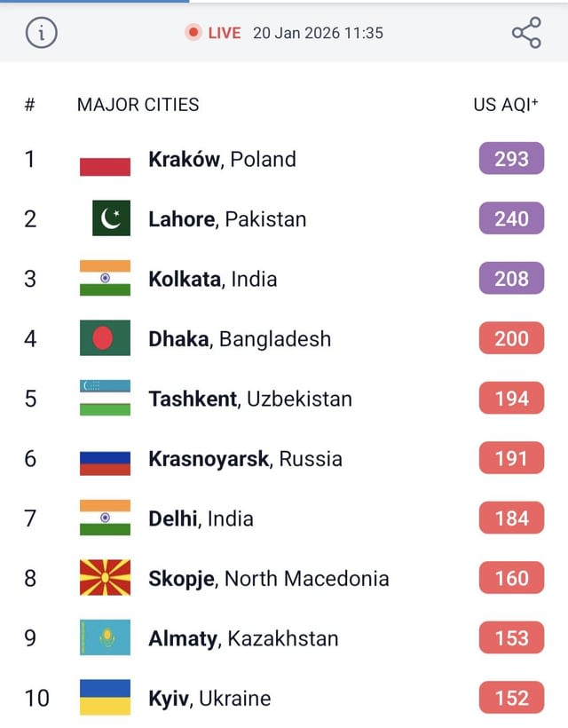Click the Uzbekistan flag next to Tashkent
568x728 pixels.
click(106, 399)
